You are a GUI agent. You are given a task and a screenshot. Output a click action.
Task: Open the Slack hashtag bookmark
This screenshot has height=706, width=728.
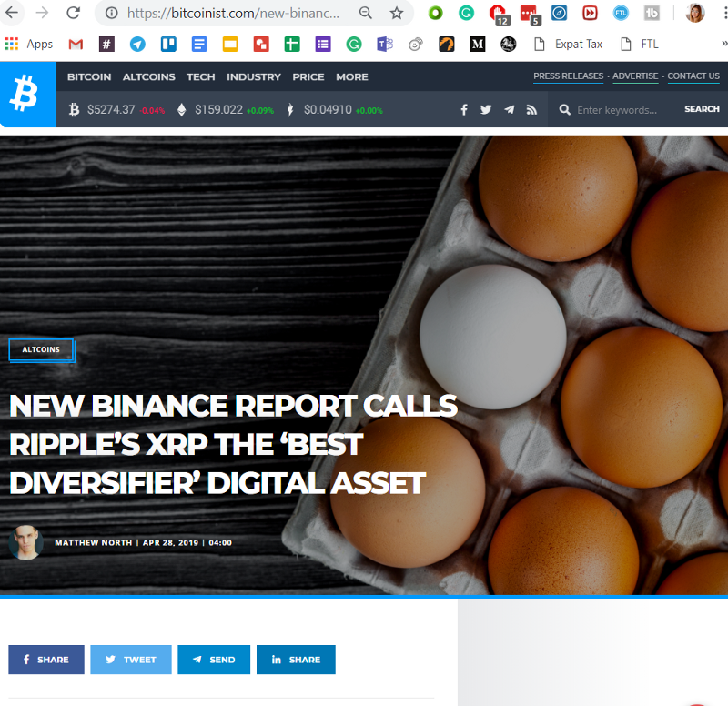[106, 45]
